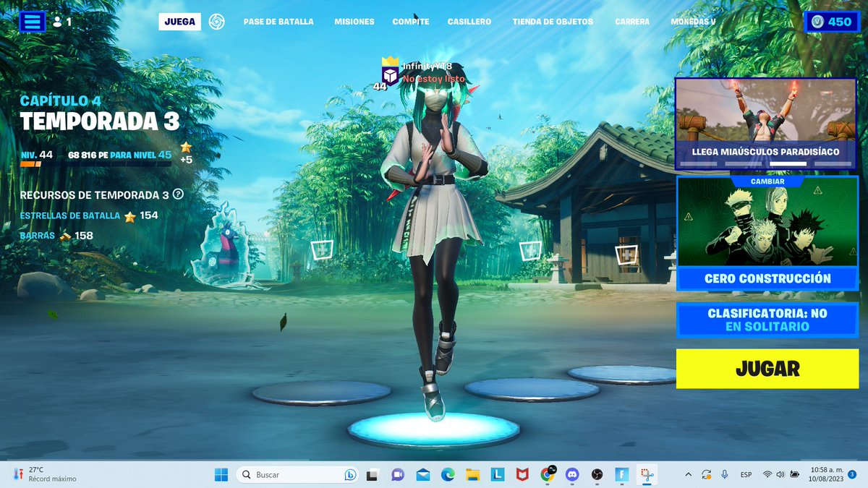This screenshot has height=488, width=868.
Task: Open Llega Miaúsculos Paradisíaco news banner
Action: click(x=766, y=124)
